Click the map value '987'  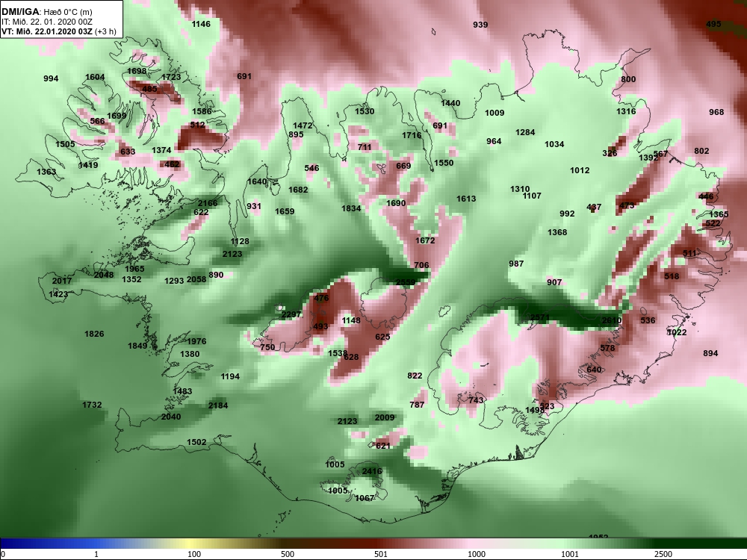click(x=516, y=264)
